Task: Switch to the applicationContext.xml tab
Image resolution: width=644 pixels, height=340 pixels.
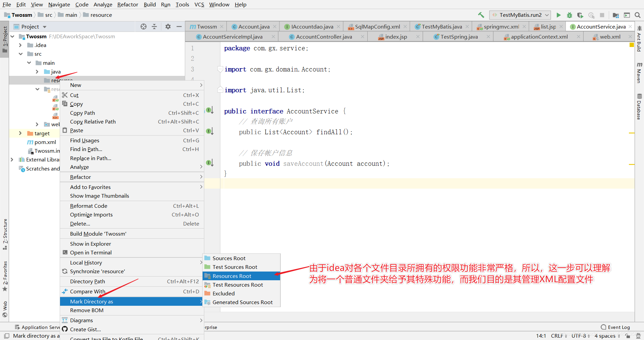Action: click(x=539, y=37)
